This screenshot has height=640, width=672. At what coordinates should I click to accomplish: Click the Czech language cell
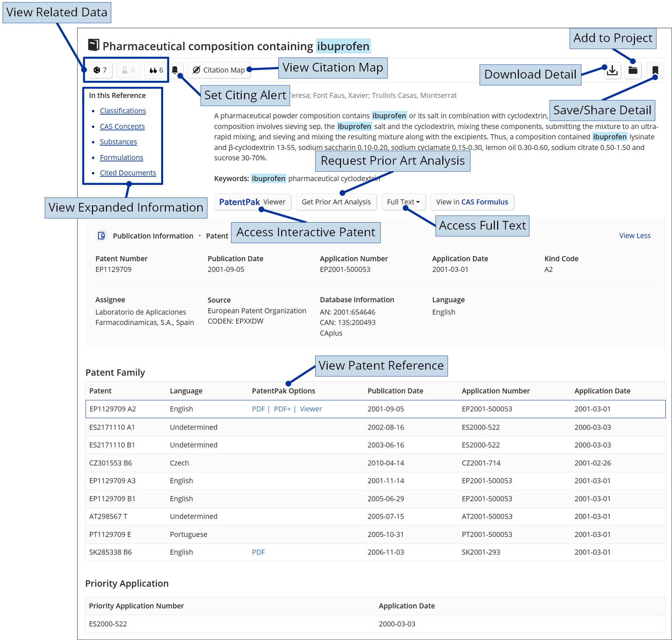(180, 463)
